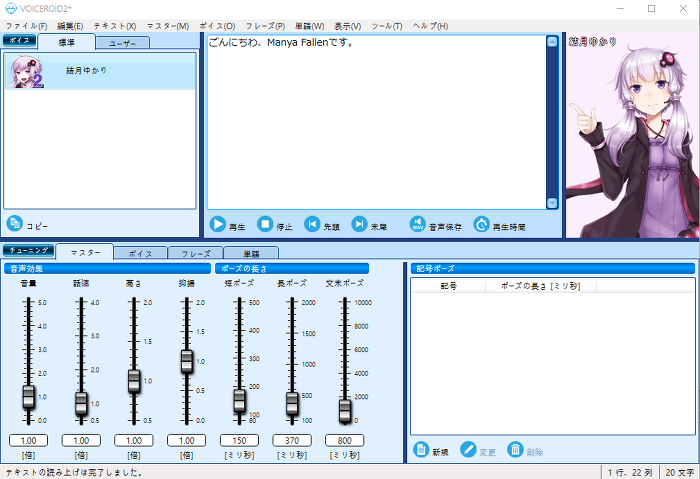Jump to beginning with 先頭 icon
Image resolution: width=700 pixels, height=479 pixels.
point(312,224)
